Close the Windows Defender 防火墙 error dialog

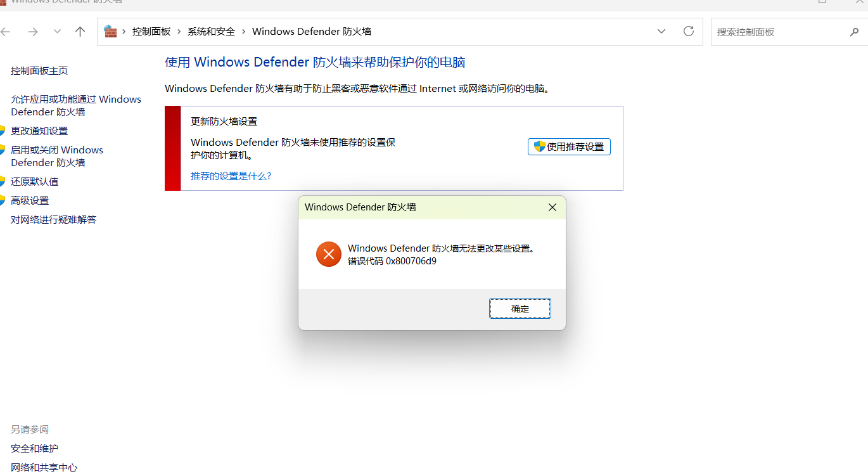tap(552, 207)
